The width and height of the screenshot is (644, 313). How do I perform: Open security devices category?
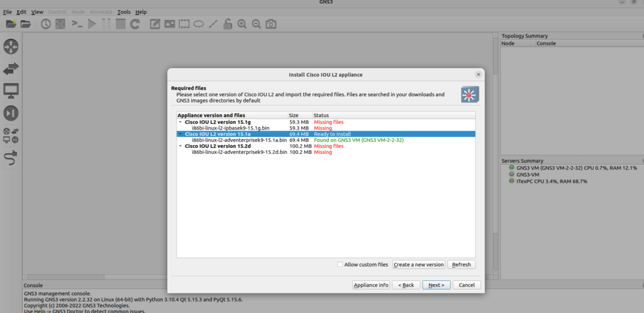tap(11, 113)
